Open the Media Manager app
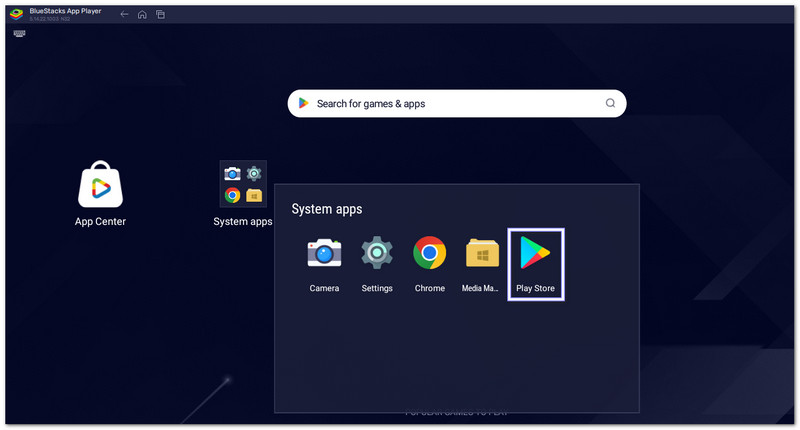The image size is (800, 430). coord(482,253)
